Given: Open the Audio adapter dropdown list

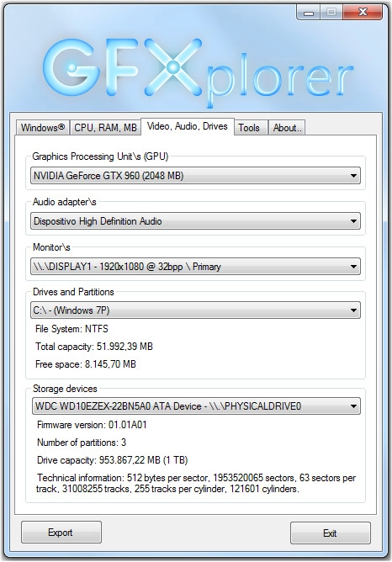Looking at the screenshot, I should (x=353, y=221).
